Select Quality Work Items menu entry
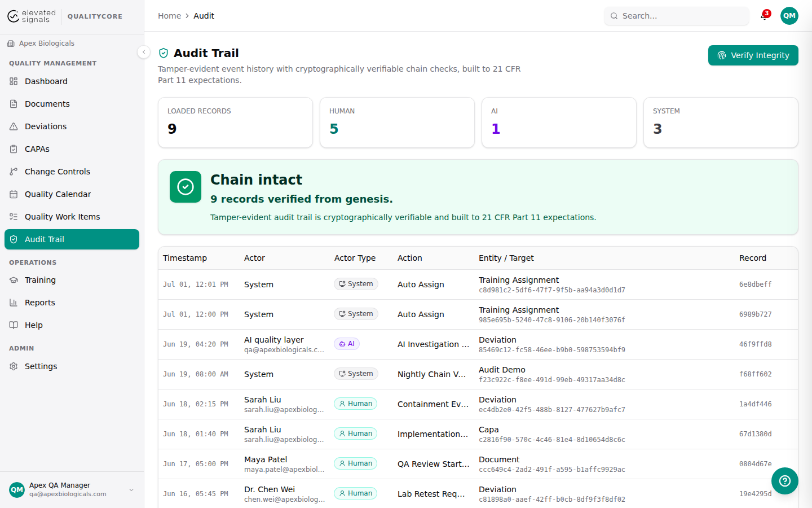This screenshot has height=508, width=812. [x=72, y=217]
